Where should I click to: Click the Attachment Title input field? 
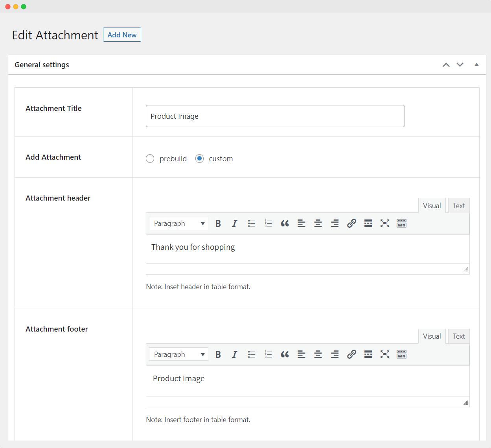(275, 116)
